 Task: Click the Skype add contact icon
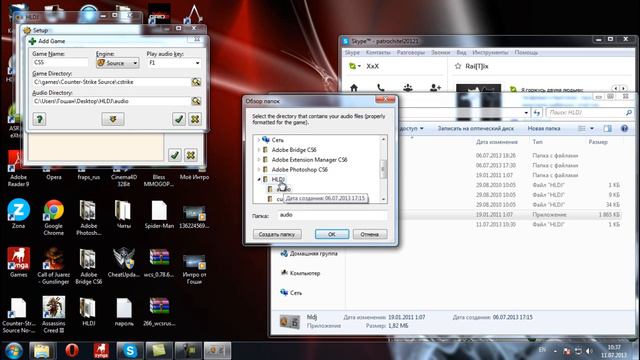tap(435, 88)
